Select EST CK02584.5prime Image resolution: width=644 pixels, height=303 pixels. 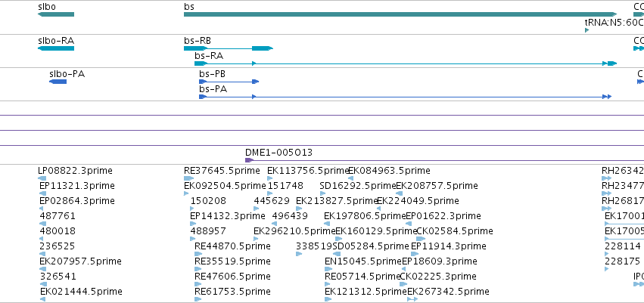(x=455, y=230)
